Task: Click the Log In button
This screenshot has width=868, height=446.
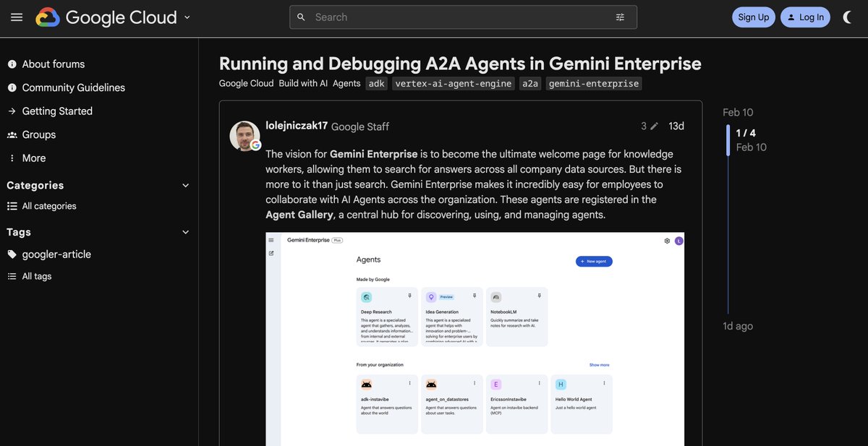Action: 805,17
